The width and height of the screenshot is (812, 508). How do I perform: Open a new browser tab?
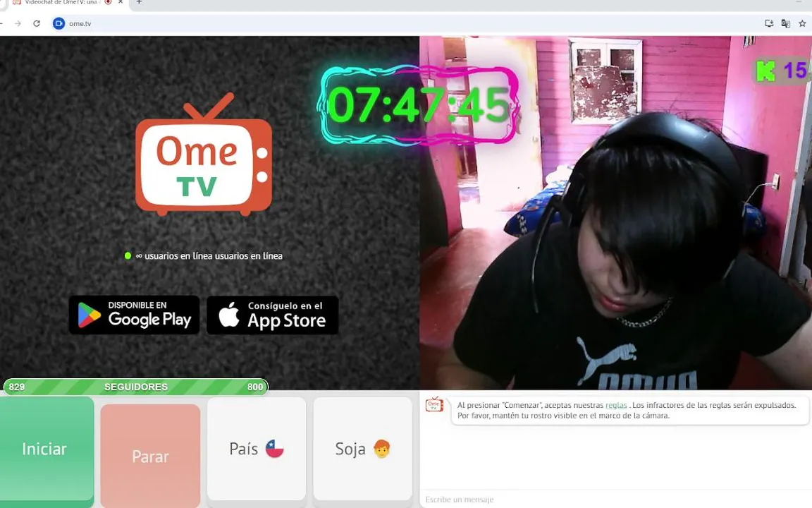click(139, 3)
